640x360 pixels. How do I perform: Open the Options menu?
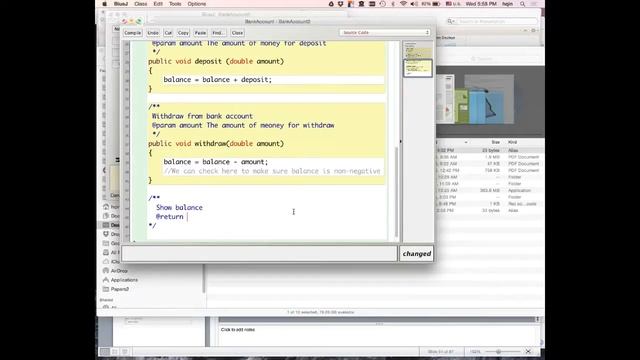pos(197,4)
